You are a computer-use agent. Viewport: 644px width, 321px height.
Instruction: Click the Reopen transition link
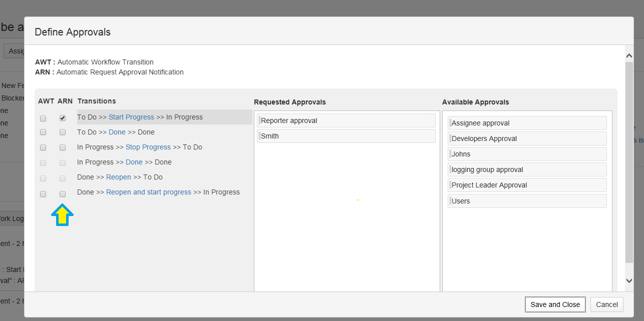[118, 177]
